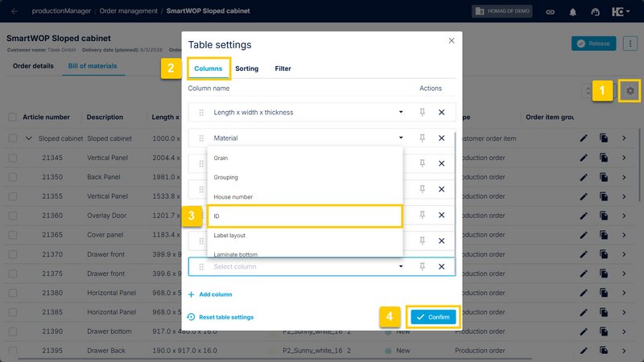Click Add column link

tap(210, 294)
